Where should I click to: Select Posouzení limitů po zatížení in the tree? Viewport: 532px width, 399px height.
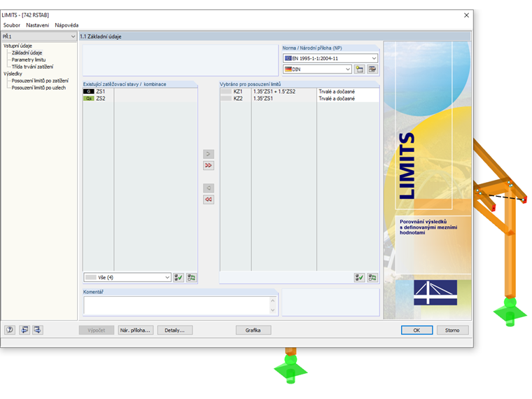tap(40, 80)
